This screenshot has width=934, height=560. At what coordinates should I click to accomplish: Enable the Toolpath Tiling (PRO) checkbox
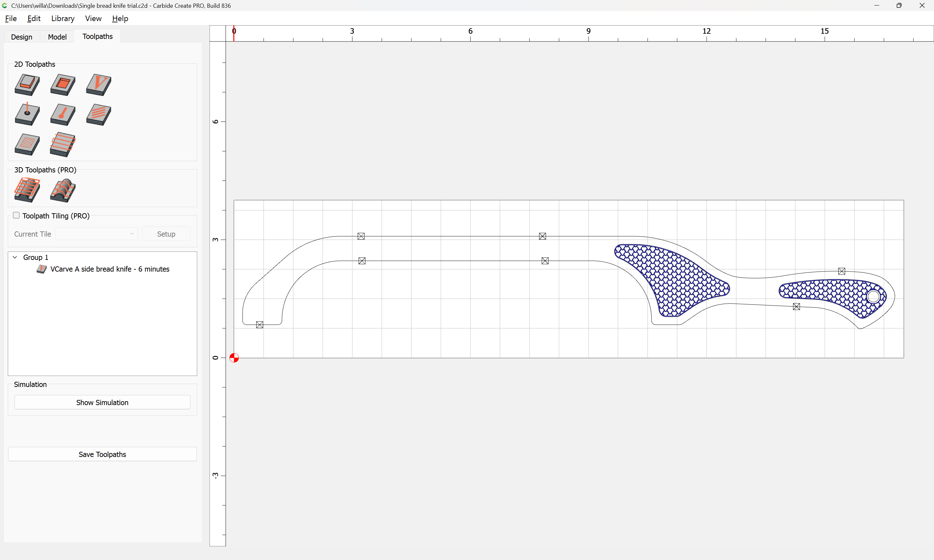(16, 215)
